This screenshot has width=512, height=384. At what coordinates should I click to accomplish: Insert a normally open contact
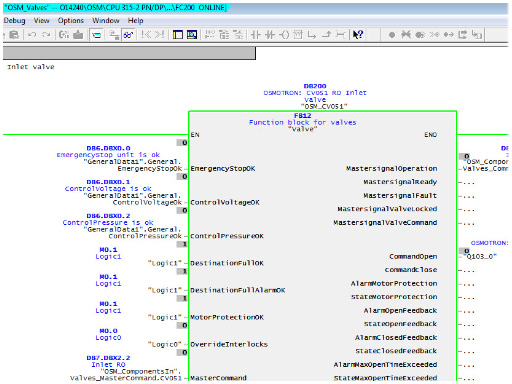coord(255,35)
